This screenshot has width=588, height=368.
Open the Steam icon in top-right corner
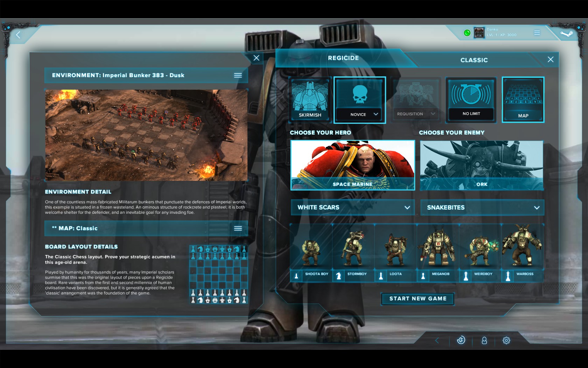[x=566, y=34]
